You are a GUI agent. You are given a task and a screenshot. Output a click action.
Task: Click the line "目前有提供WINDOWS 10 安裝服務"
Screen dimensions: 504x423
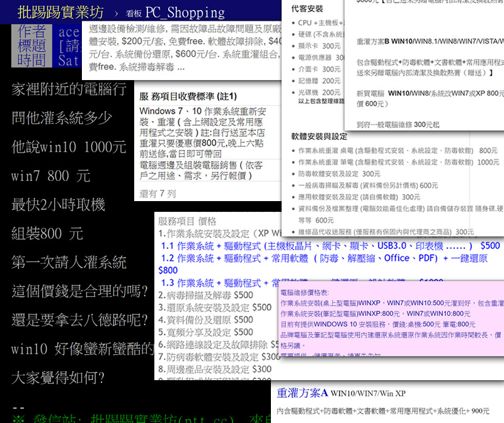pyautogui.click(x=377, y=324)
